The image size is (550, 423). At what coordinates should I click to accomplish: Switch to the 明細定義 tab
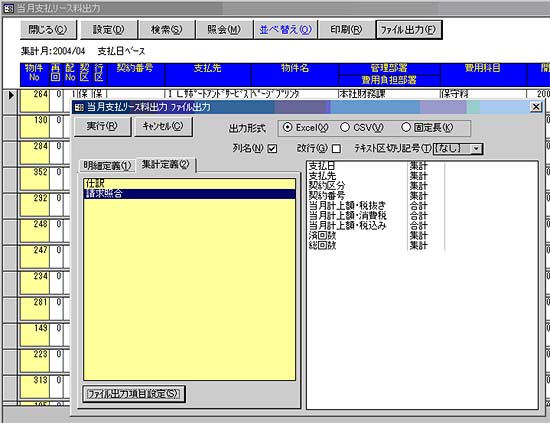click(x=107, y=166)
